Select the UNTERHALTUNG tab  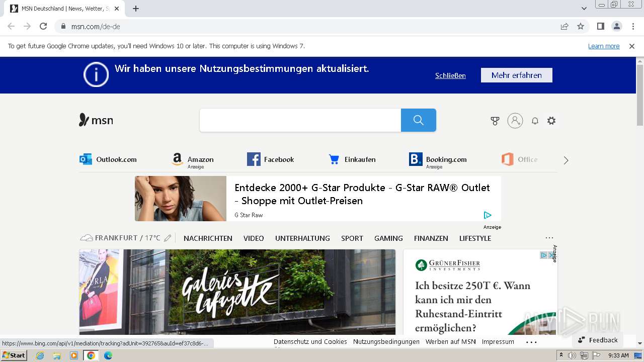pyautogui.click(x=302, y=238)
